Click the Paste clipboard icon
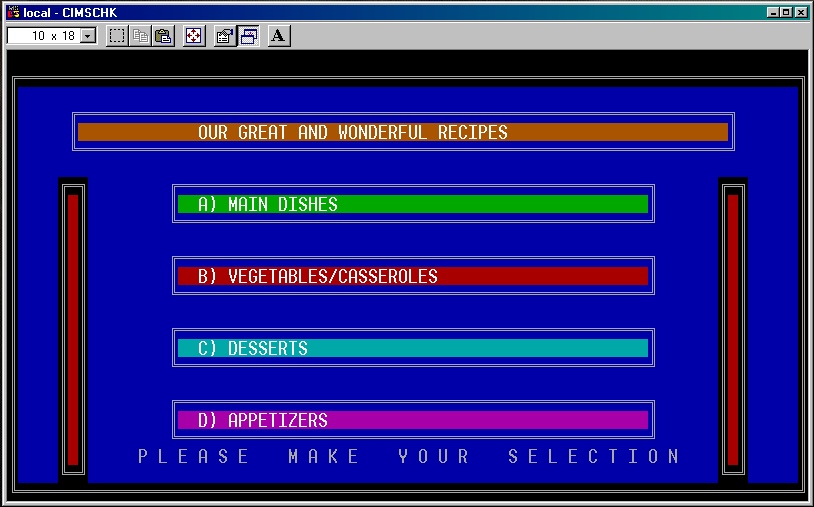This screenshot has height=507, width=814. click(x=163, y=36)
